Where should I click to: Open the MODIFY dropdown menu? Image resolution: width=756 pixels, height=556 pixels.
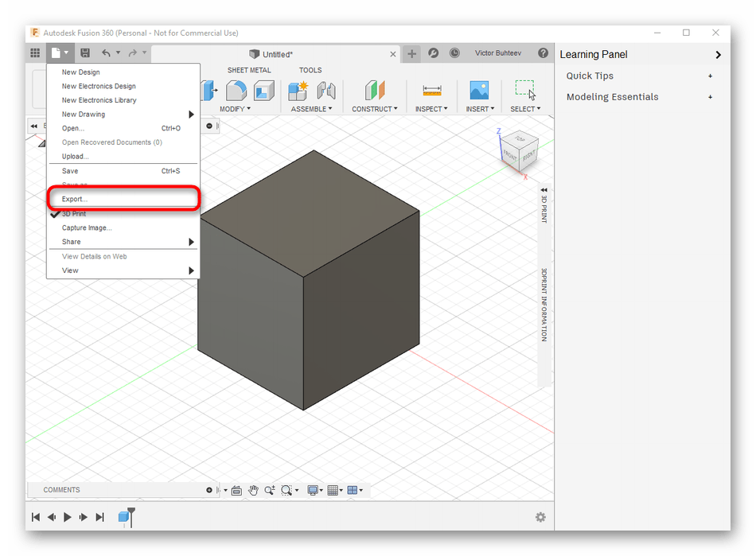pyautogui.click(x=235, y=109)
